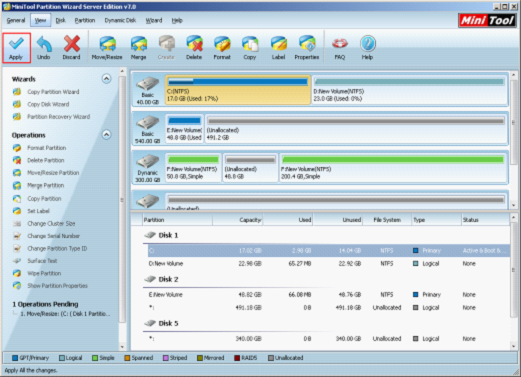Select 340.00 GB unallocated row
The height and width of the screenshot is (377, 521).
pos(328,339)
